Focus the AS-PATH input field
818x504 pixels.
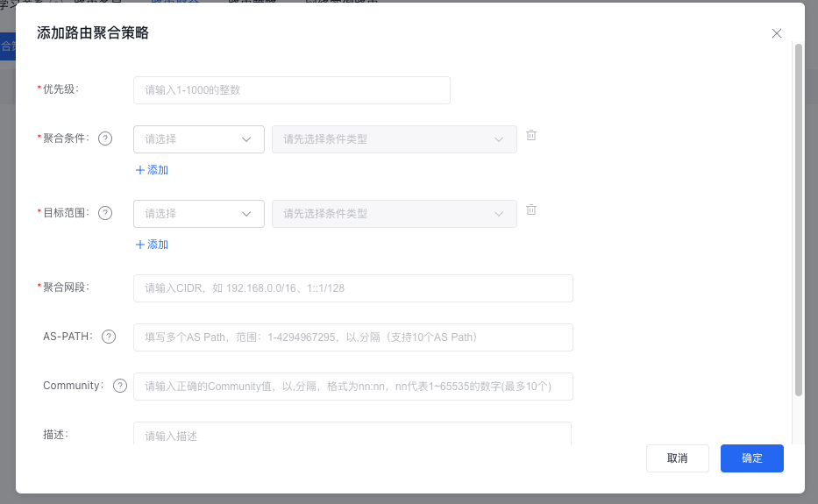click(353, 337)
